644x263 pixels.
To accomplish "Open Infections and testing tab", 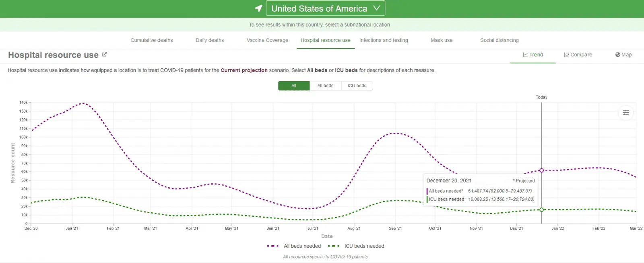I will coord(384,40).
